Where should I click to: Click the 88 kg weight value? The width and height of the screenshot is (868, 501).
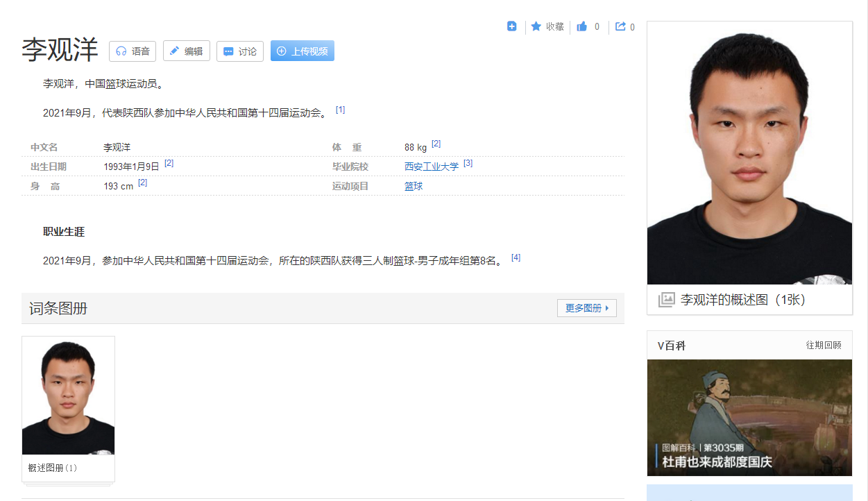(416, 148)
